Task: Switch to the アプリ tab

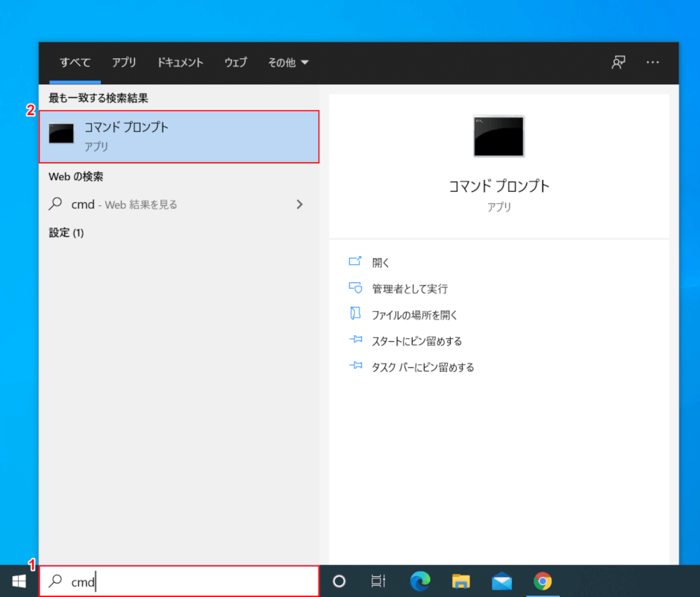Action: click(124, 63)
